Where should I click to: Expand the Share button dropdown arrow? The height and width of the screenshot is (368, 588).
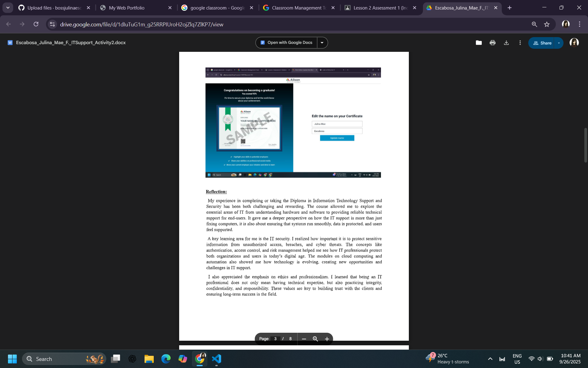coord(559,43)
